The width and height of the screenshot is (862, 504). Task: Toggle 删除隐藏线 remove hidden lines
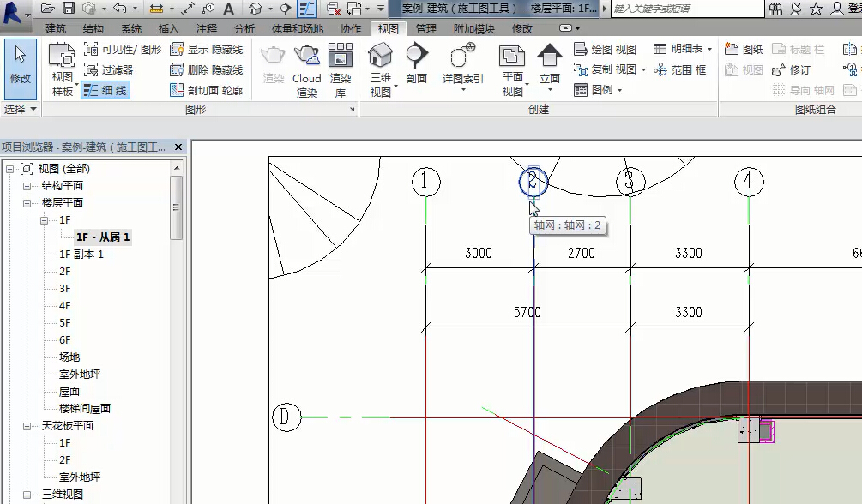206,69
